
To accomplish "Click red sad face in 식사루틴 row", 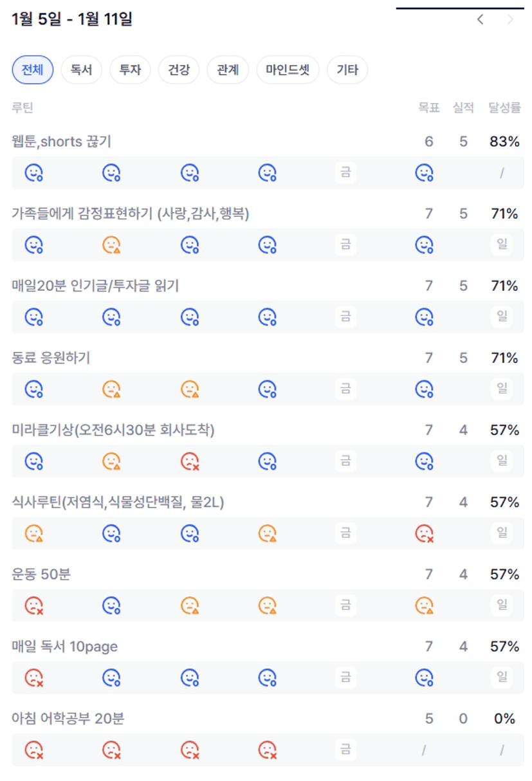I will click(424, 533).
